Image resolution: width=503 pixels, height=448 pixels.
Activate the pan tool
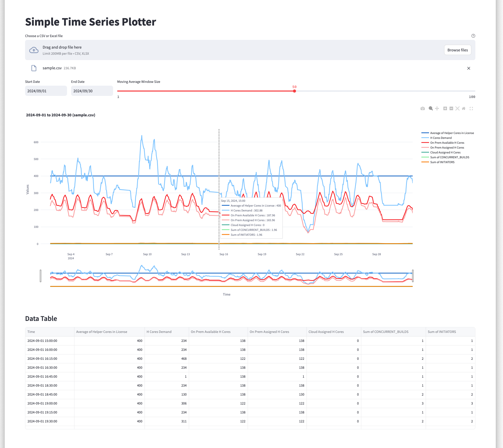click(x=437, y=109)
